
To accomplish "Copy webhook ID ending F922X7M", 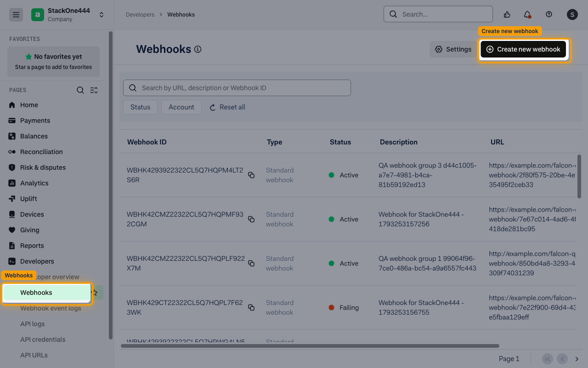I will (x=251, y=264).
